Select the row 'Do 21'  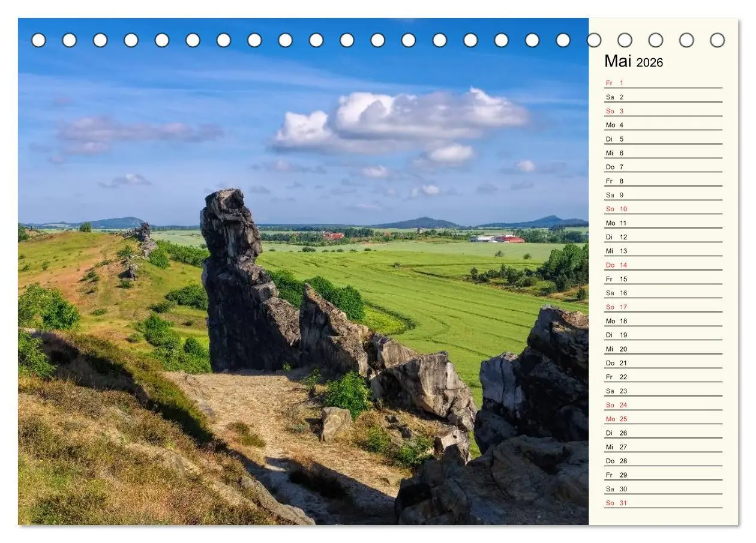click(664, 363)
